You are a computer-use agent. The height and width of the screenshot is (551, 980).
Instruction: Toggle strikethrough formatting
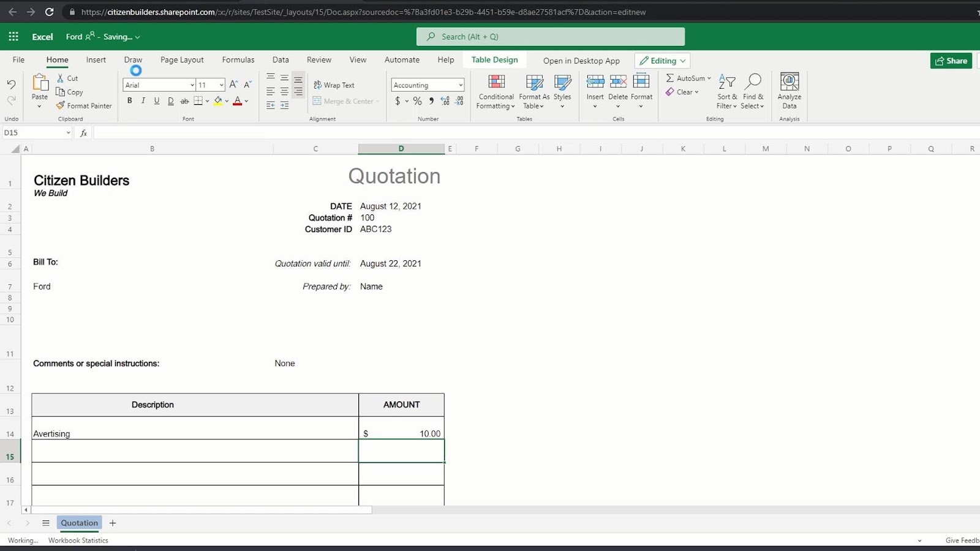(184, 101)
